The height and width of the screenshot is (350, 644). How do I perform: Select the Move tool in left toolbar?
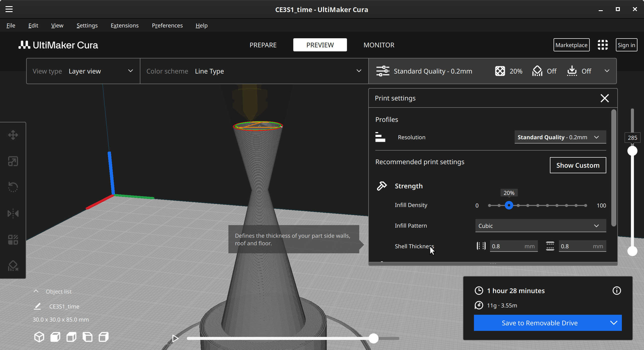point(13,135)
